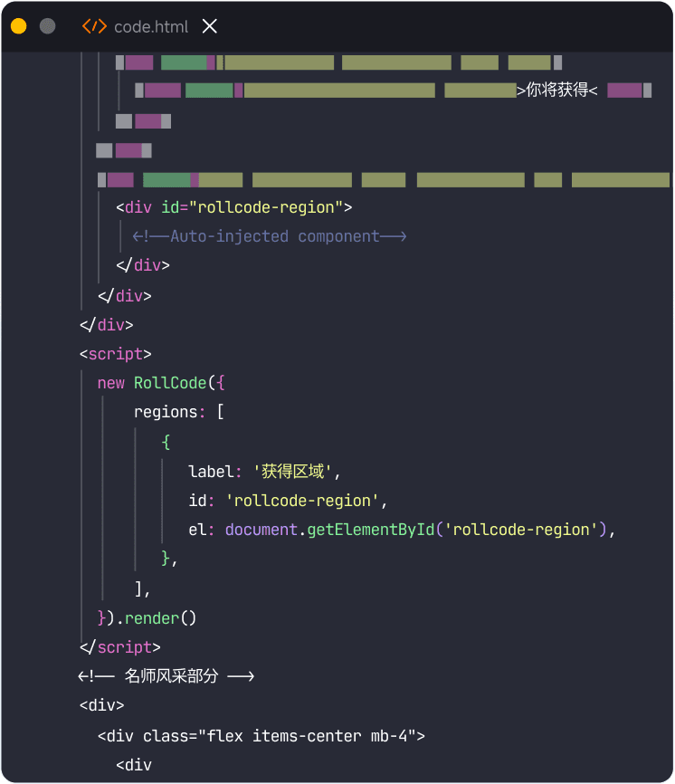This screenshot has height=784, width=675.
Task: Select the code.html tab label
Action: click(150, 26)
